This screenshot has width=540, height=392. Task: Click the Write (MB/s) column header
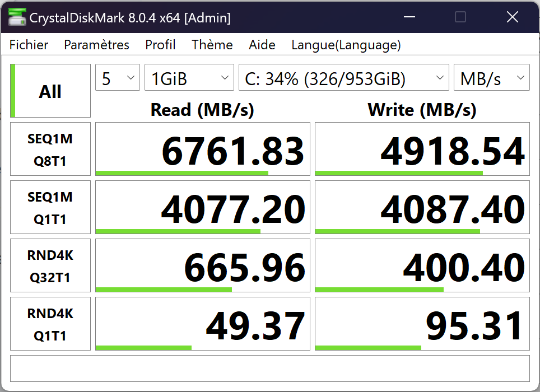pyautogui.click(x=422, y=110)
